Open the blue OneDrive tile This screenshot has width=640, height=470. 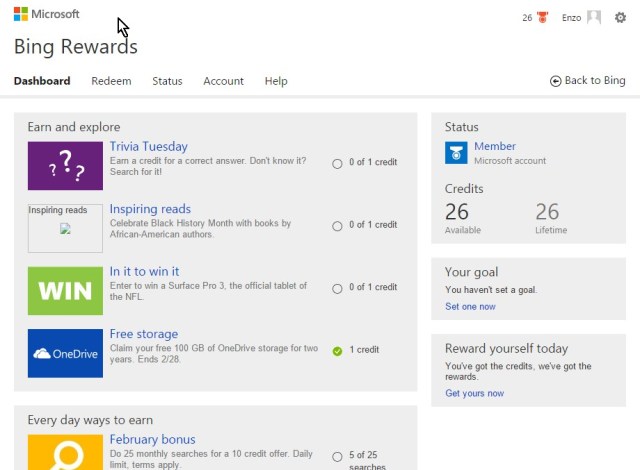65,353
